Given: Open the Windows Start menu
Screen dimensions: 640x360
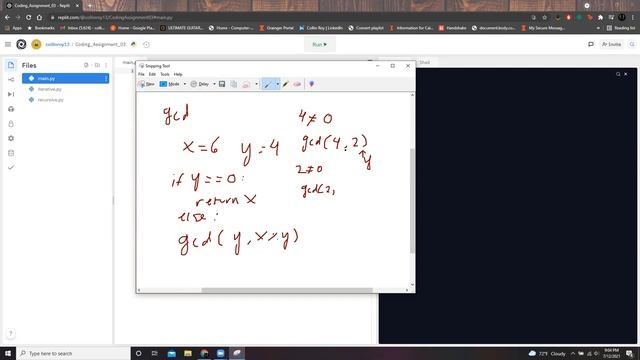Looking at the screenshot, I should [x=8, y=353].
